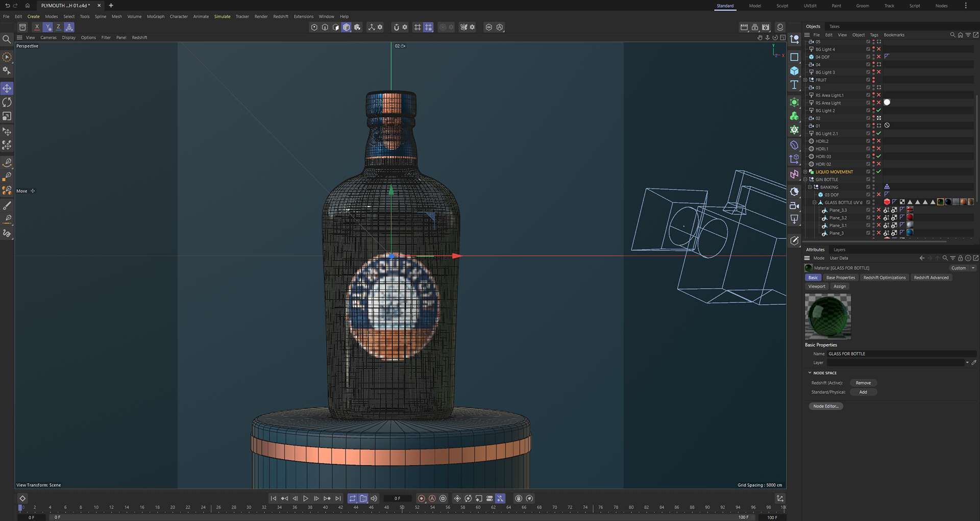Click the workplane grid icon
The image size is (980, 521).
418,27
